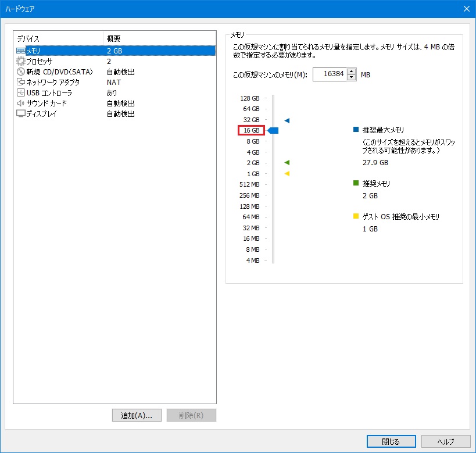Click the blue recommended-maximum memory marker triangle
Viewport: 476px width, 453px height.
click(287, 120)
